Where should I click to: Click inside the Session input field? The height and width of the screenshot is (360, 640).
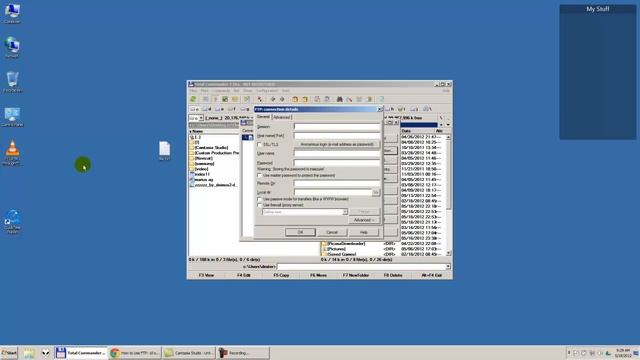[x=337, y=127]
